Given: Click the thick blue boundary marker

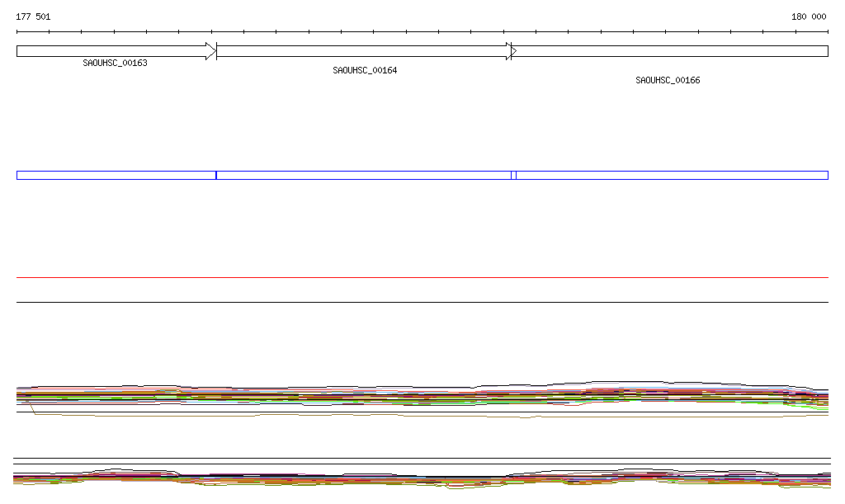Looking at the screenshot, I should pos(216,175).
